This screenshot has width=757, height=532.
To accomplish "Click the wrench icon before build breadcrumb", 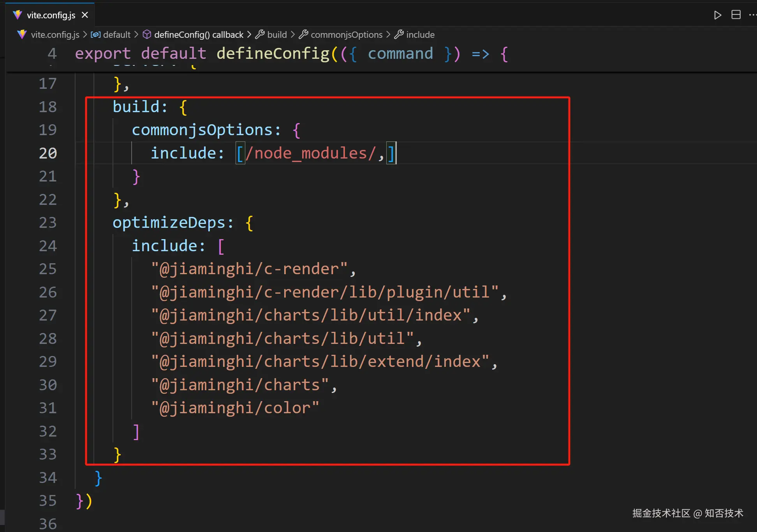I will (260, 35).
